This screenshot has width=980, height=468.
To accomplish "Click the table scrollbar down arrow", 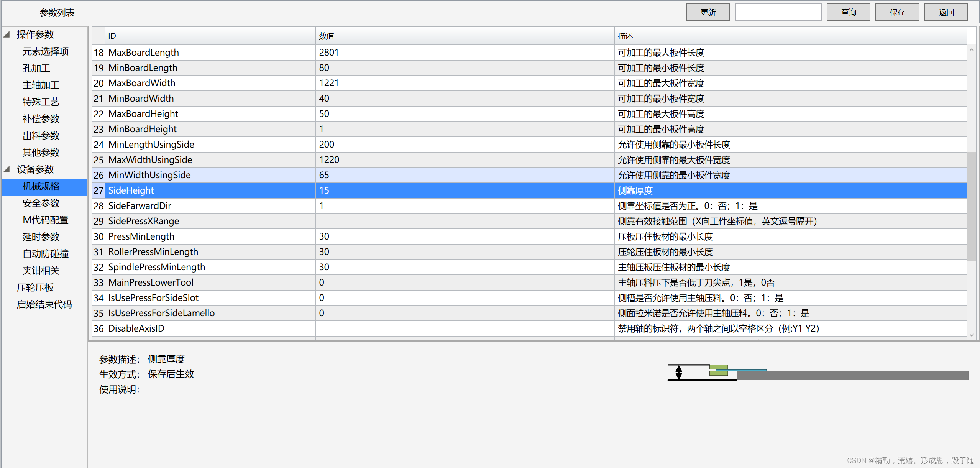I will point(971,335).
